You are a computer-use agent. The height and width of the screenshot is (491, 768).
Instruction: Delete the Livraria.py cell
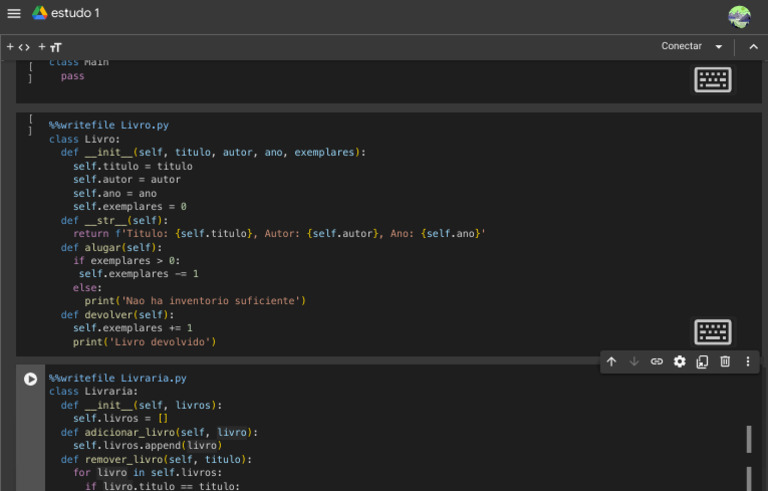tap(725, 362)
